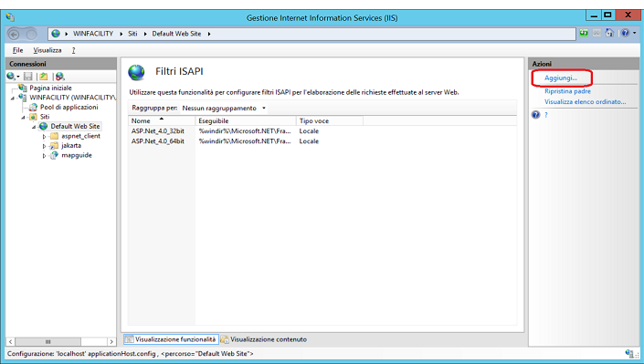The height and width of the screenshot is (364, 644).
Task: Open the ? help menu
Action: 73,50
